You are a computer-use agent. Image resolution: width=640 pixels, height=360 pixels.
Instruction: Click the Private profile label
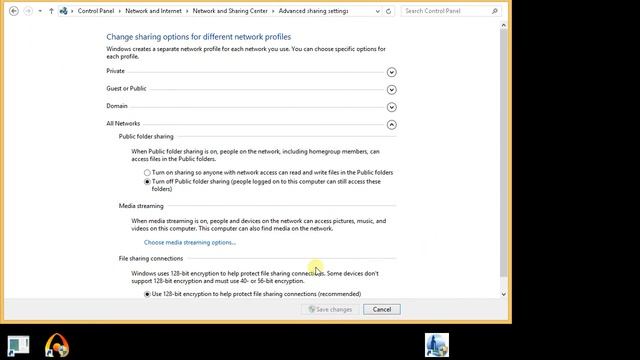(x=116, y=71)
